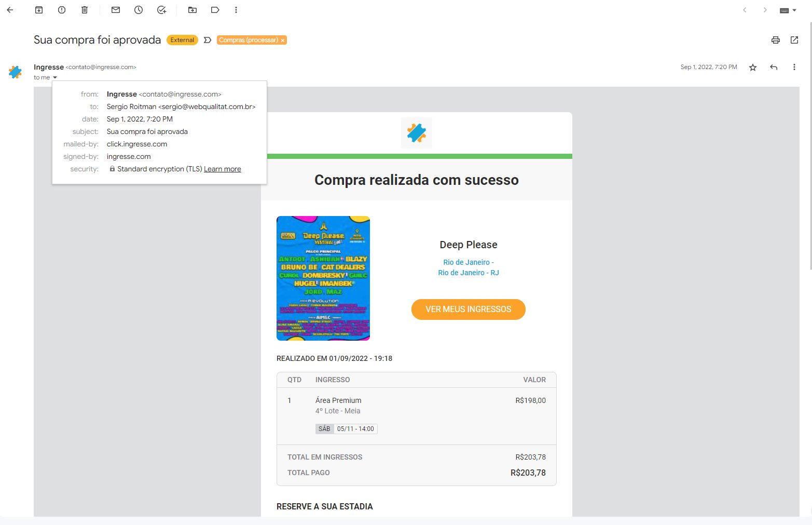Screen dimensions: 812x525
Task: Click the VER MEUS INGRESSOS button
Action: click(x=469, y=309)
